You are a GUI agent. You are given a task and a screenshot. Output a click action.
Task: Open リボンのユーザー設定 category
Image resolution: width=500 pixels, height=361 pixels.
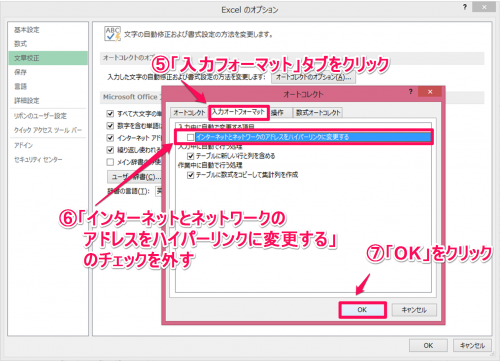pyautogui.click(x=40, y=116)
